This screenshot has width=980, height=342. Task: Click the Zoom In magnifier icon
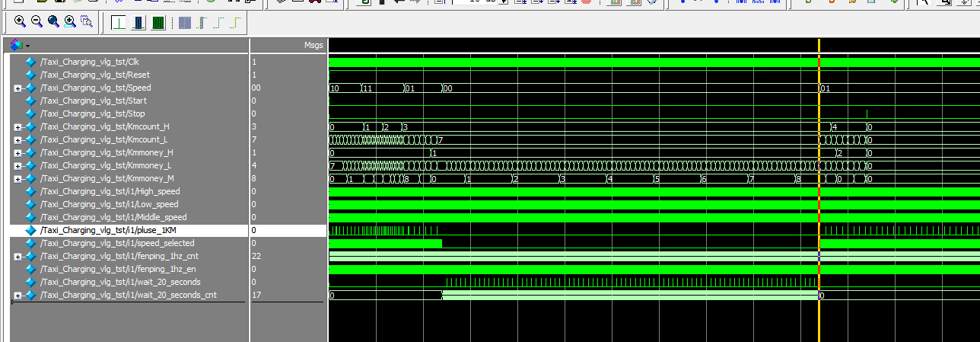(20, 22)
